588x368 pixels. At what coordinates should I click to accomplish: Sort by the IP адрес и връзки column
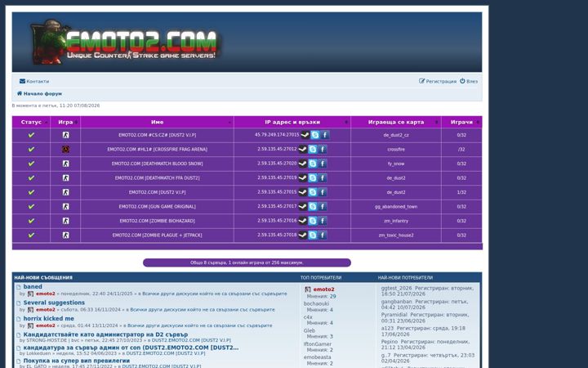click(x=292, y=122)
